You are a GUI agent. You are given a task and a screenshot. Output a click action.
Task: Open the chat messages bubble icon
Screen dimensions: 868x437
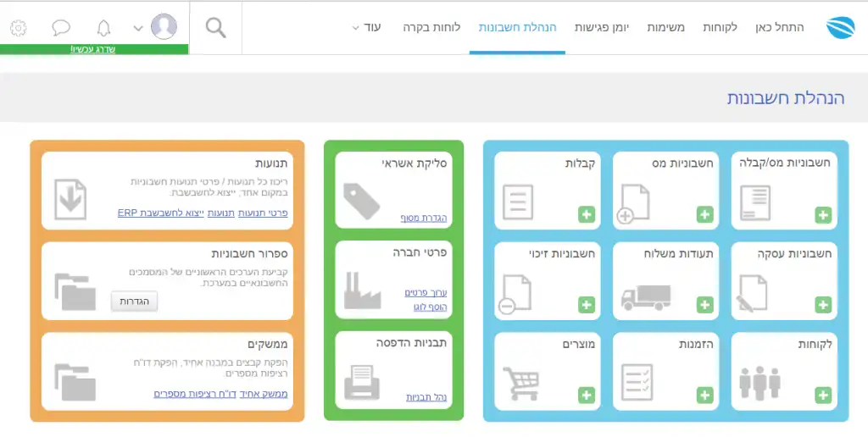coord(61,28)
